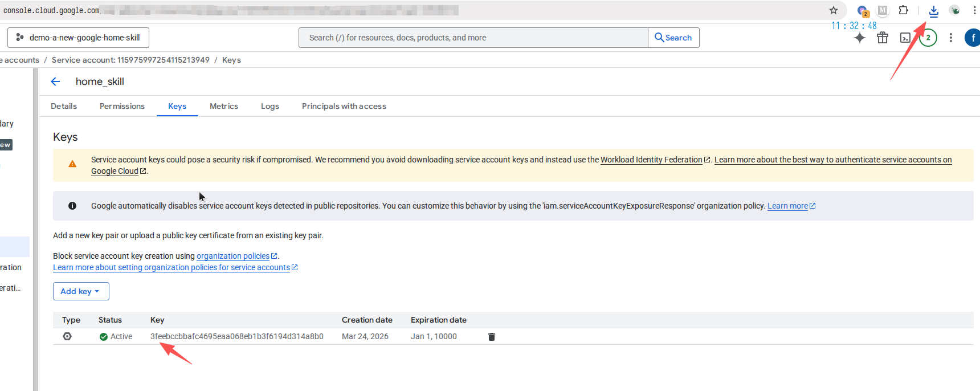Open console settings vertical dots menu

[950, 38]
